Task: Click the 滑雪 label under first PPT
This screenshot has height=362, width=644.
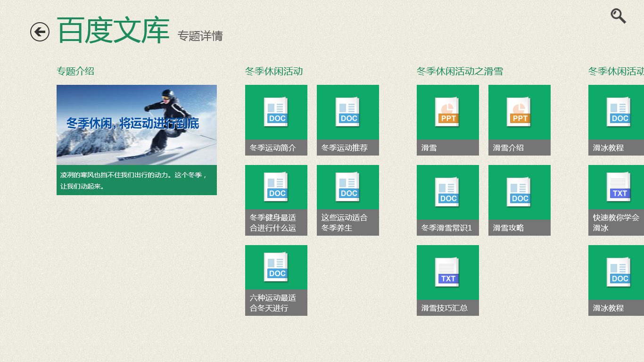Action: click(x=429, y=148)
